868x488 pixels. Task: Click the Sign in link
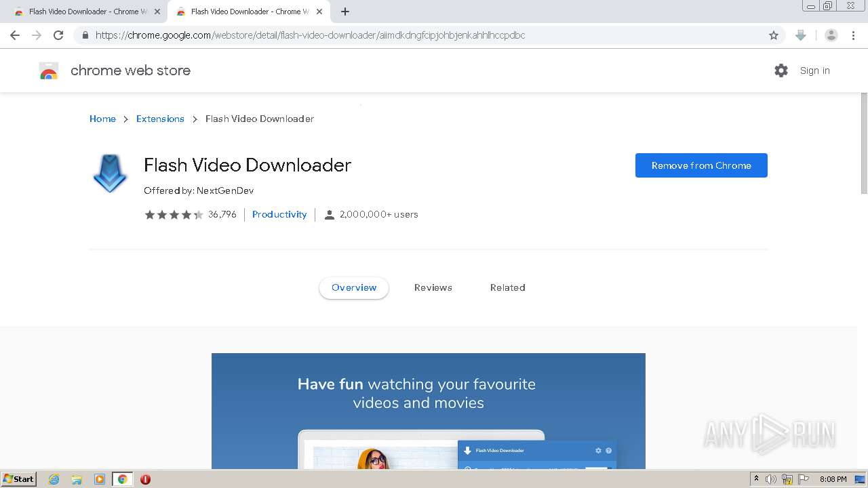coord(814,70)
